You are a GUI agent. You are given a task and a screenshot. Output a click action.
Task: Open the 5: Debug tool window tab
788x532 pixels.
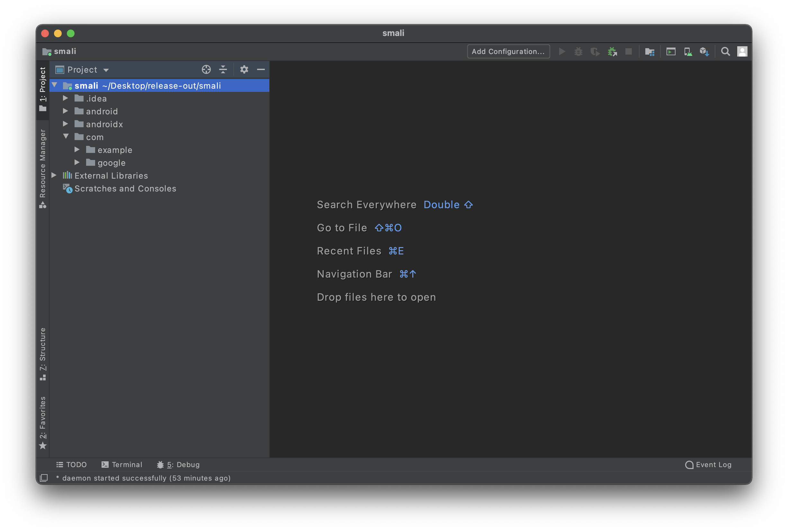point(178,465)
